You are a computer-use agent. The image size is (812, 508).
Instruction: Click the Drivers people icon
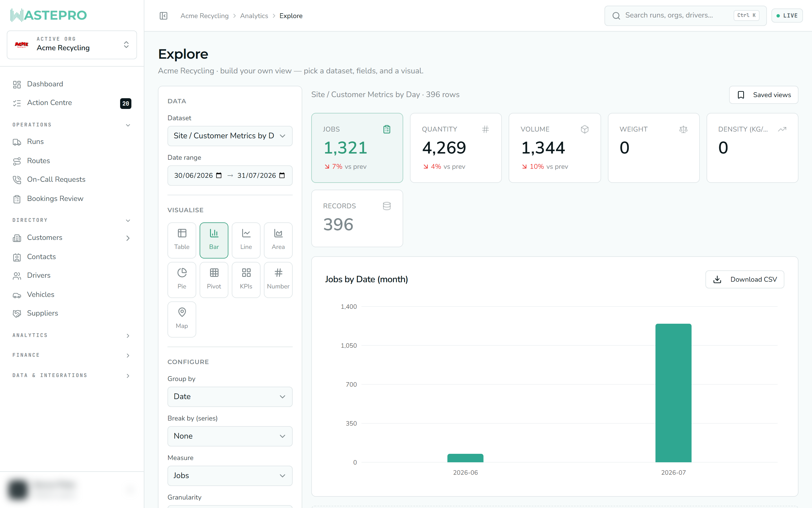tap(17, 276)
